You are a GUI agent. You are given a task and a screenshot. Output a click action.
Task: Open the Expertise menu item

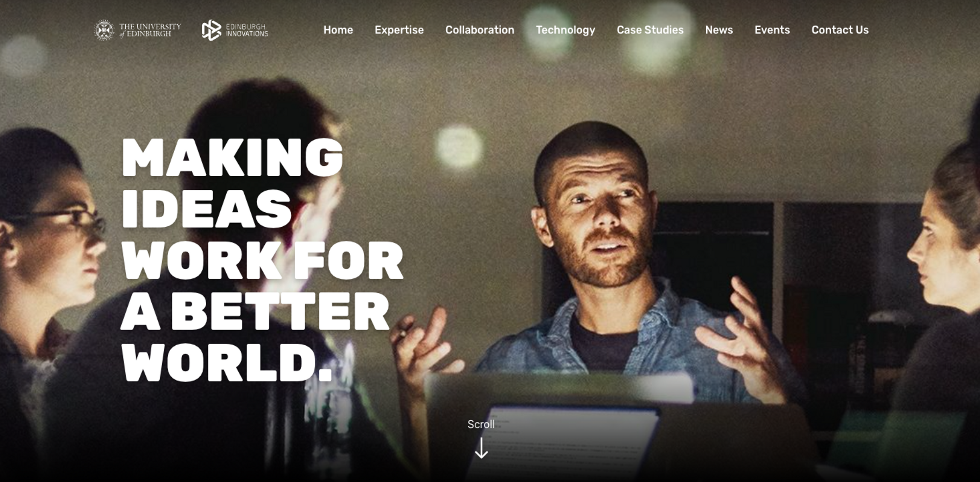[399, 30]
